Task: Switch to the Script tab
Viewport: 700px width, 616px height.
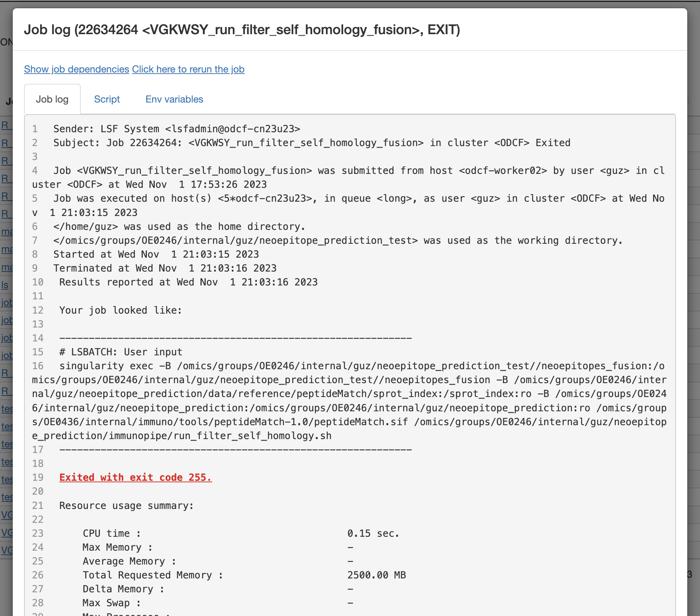Action: 107,99
